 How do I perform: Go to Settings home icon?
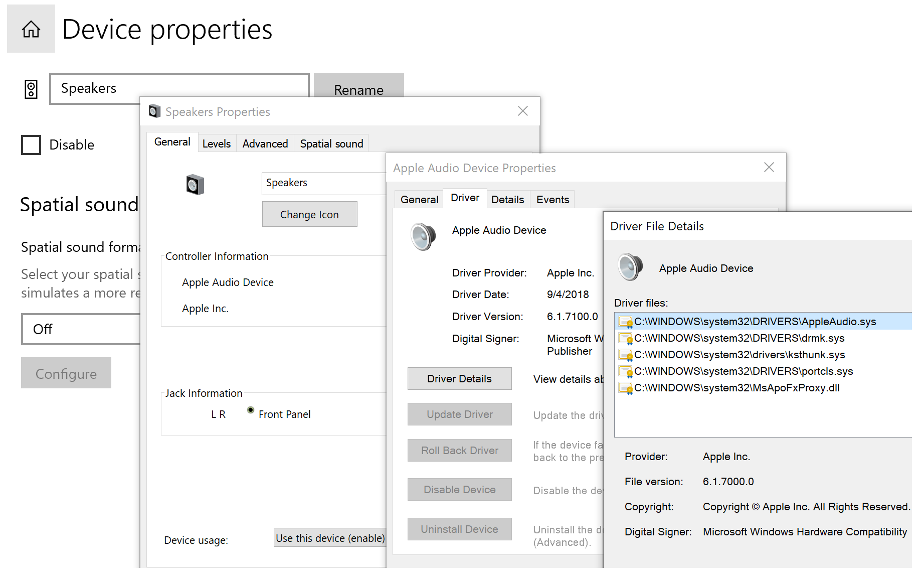31,29
